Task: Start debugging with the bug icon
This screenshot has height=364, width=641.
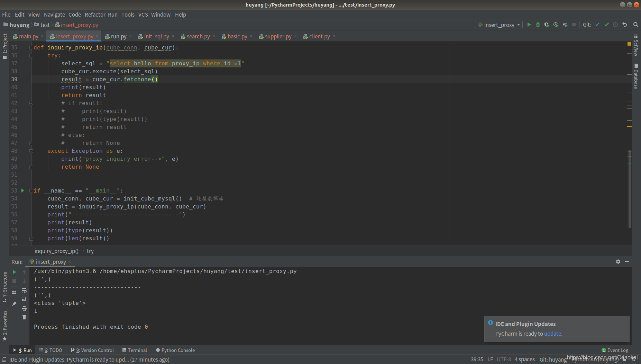Action: [x=538, y=25]
